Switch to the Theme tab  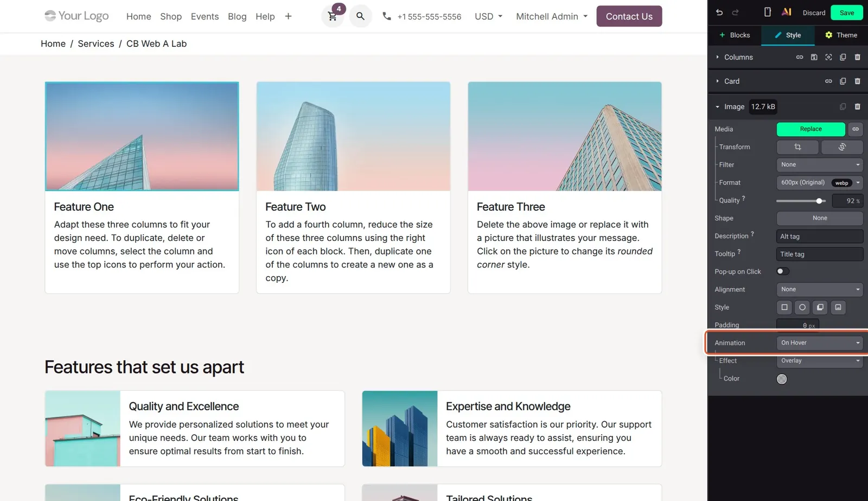point(841,35)
